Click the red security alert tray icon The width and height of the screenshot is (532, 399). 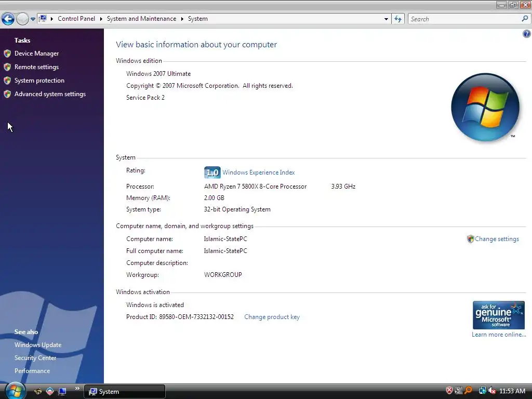click(x=449, y=391)
